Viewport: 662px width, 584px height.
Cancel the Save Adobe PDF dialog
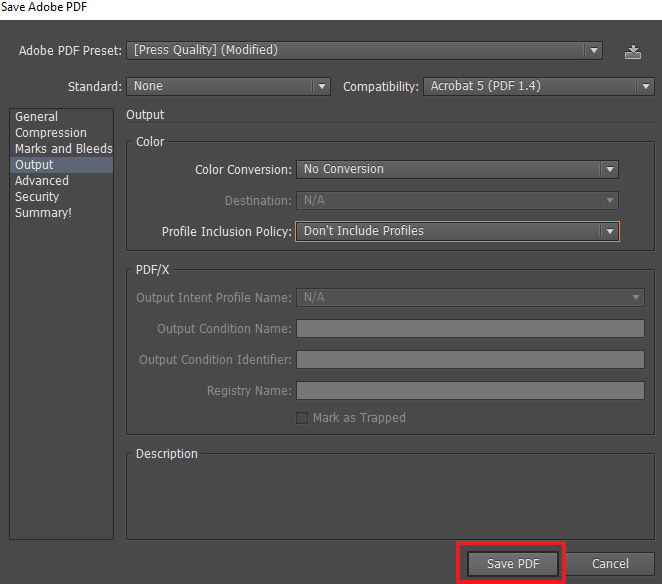(x=610, y=564)
